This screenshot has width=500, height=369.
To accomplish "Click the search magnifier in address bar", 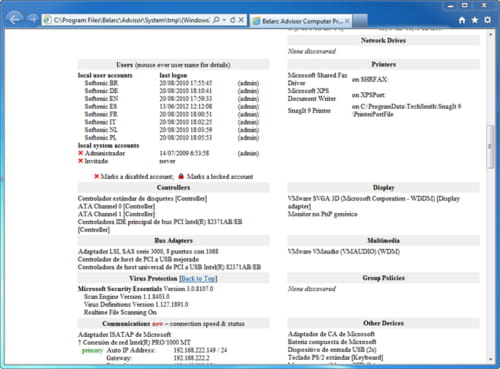I will pos(216,20).
